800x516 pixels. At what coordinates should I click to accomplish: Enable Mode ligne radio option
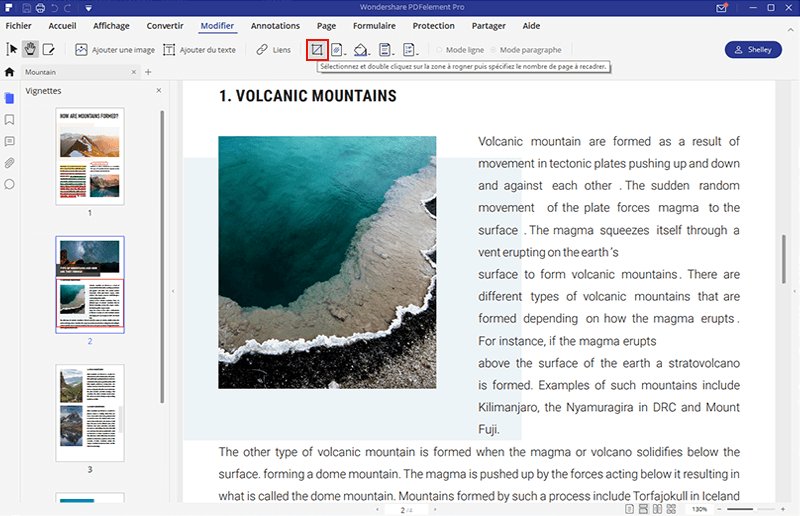(438, 49)
